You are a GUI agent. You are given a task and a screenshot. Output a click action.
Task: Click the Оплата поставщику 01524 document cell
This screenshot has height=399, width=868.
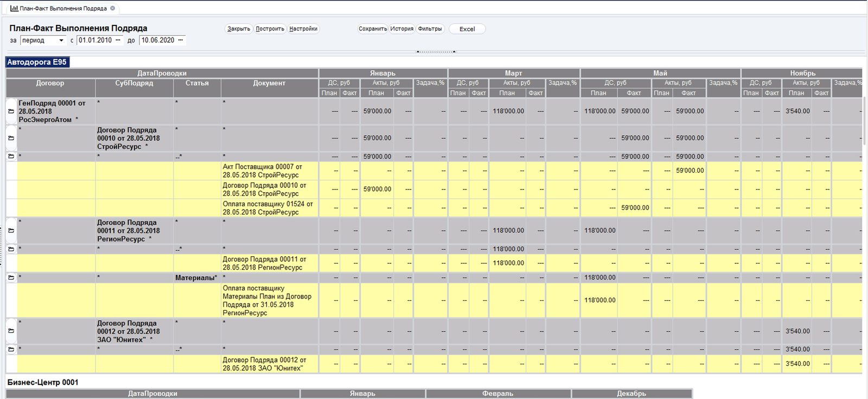pyautogui.click(x=270, y=208)
